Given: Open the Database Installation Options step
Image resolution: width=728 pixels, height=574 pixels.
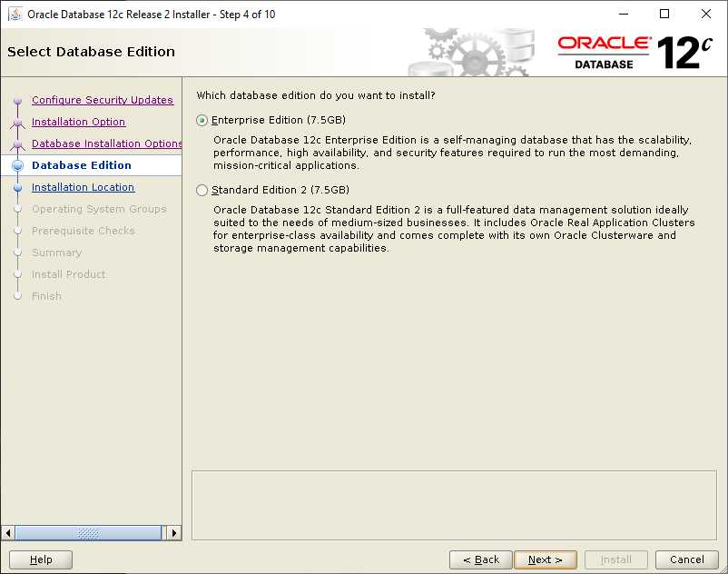Looking at the screenshot, I should 107,143.
